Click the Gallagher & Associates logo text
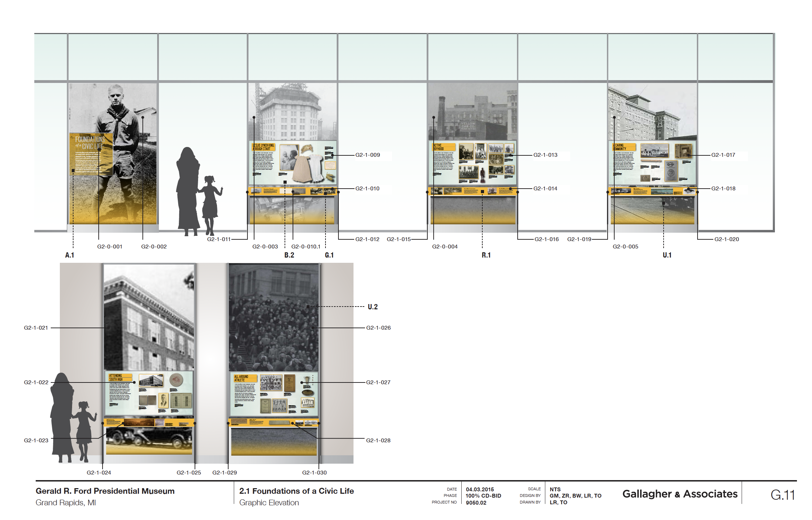This screenshot has width=812, height=520. [680, 494]
